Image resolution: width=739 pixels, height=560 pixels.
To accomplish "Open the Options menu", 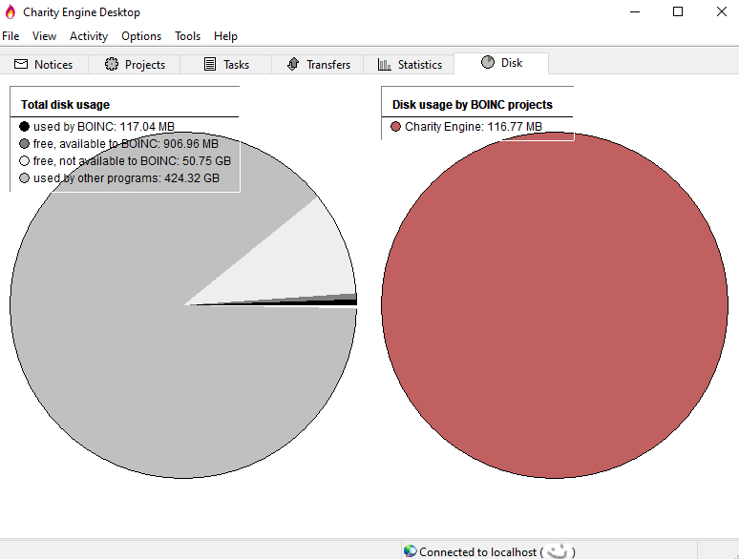I will (x=141, y=36).
